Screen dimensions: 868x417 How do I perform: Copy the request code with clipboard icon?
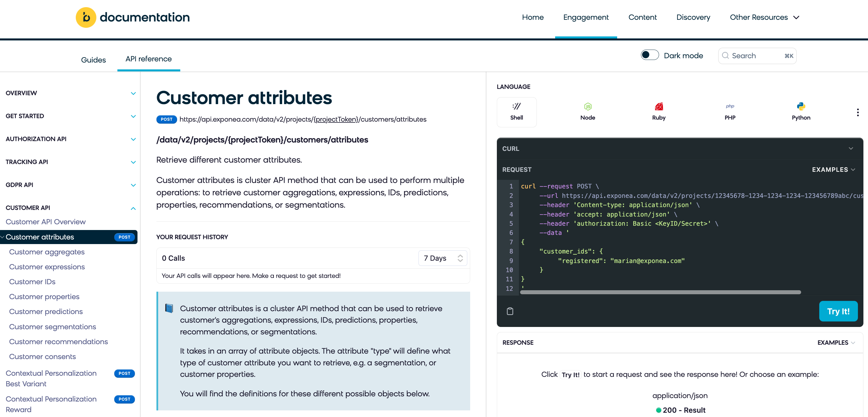[510, 311]
